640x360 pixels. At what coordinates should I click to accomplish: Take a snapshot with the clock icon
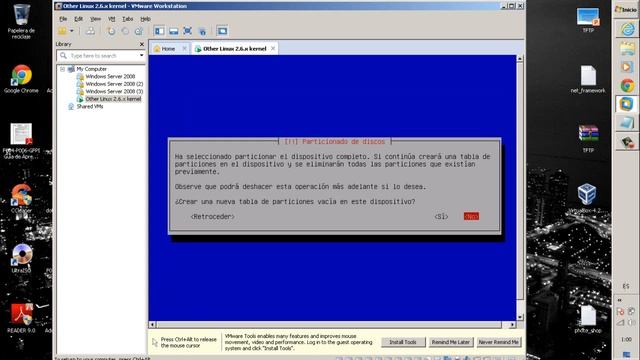click(111, 31)
